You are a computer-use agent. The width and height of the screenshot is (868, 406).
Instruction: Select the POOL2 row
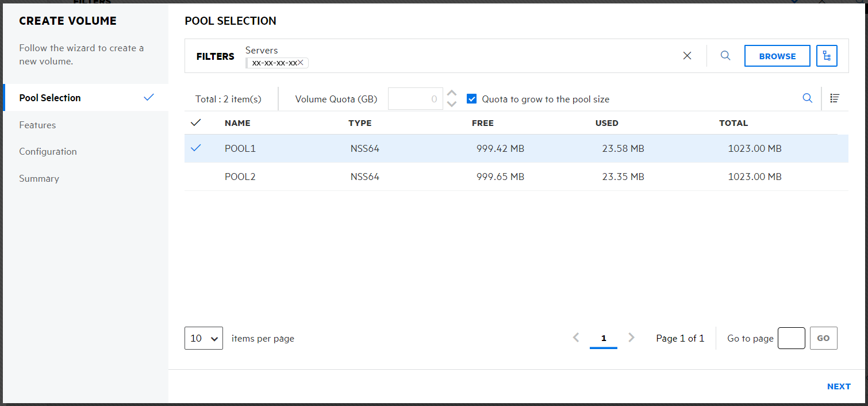(x=240, y=177)
